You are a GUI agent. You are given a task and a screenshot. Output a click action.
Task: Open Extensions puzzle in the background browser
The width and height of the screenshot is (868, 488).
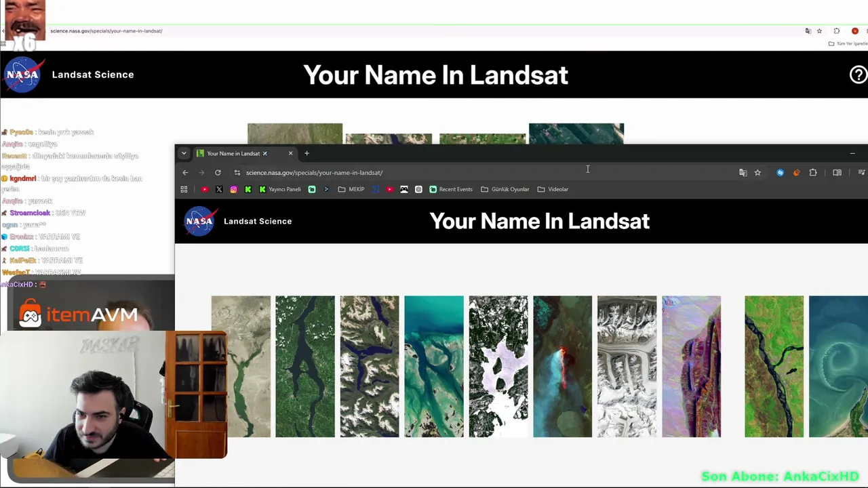tap(837, 31)
